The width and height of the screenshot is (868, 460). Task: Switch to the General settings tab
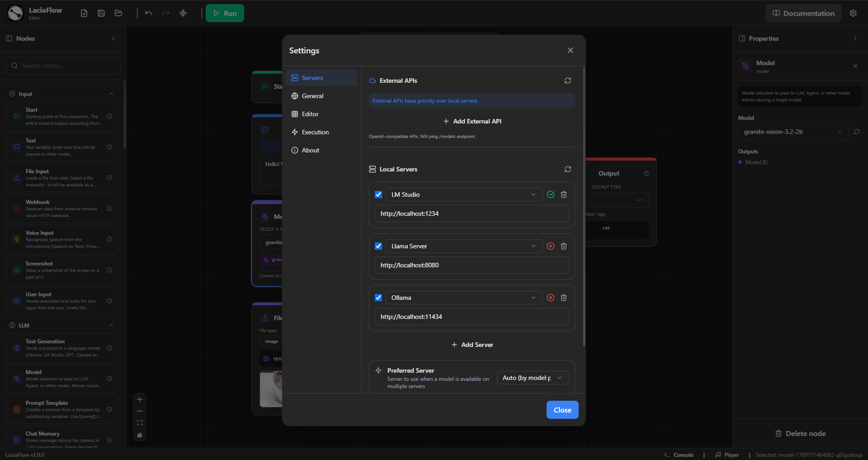tap(312, 96)
